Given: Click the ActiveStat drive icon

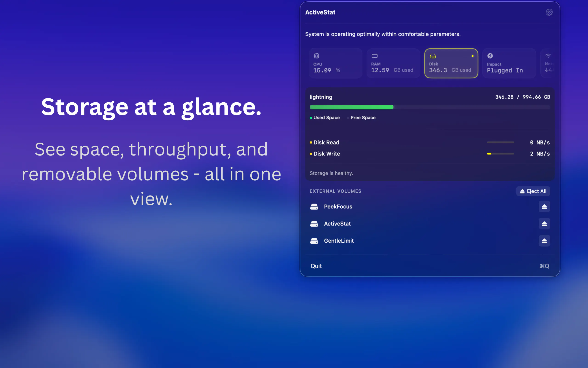Looking at the screenshot, I should [x=314, y=224].
